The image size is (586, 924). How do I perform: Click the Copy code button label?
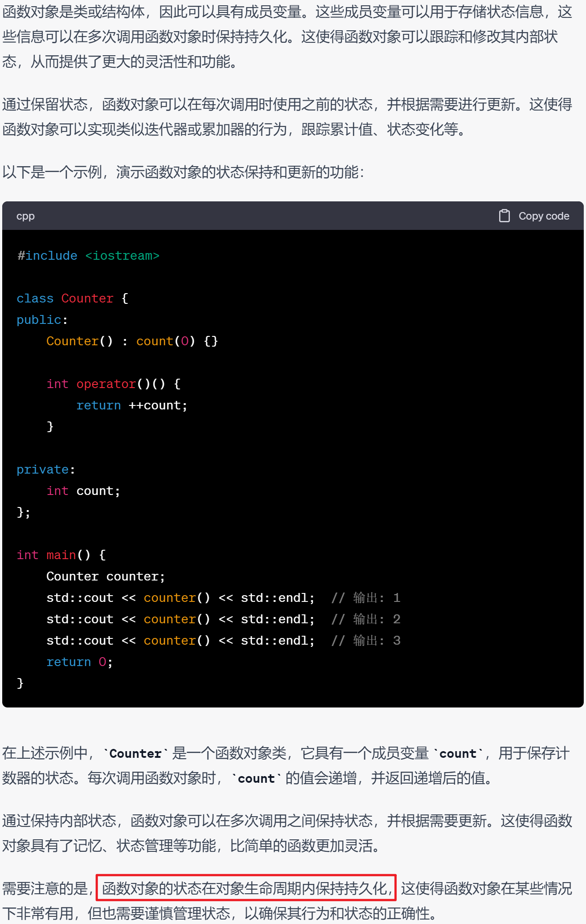click(x=544, y=216)
